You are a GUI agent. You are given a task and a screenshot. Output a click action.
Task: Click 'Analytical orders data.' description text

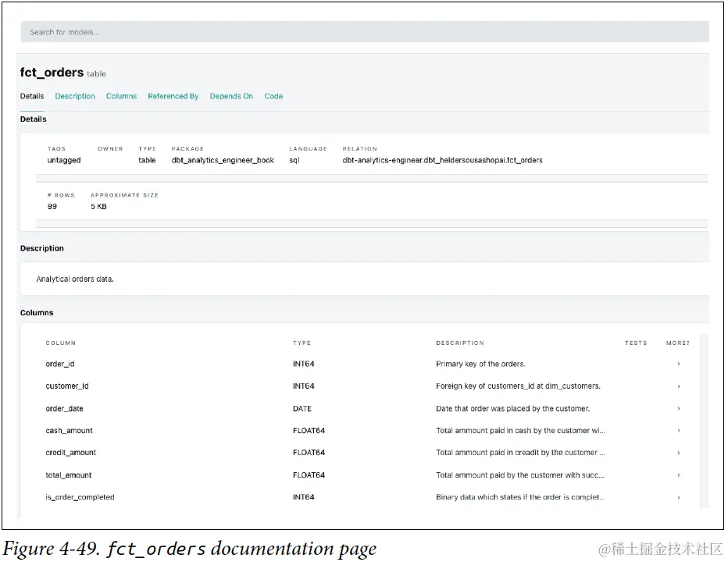(x=75, y=279)
